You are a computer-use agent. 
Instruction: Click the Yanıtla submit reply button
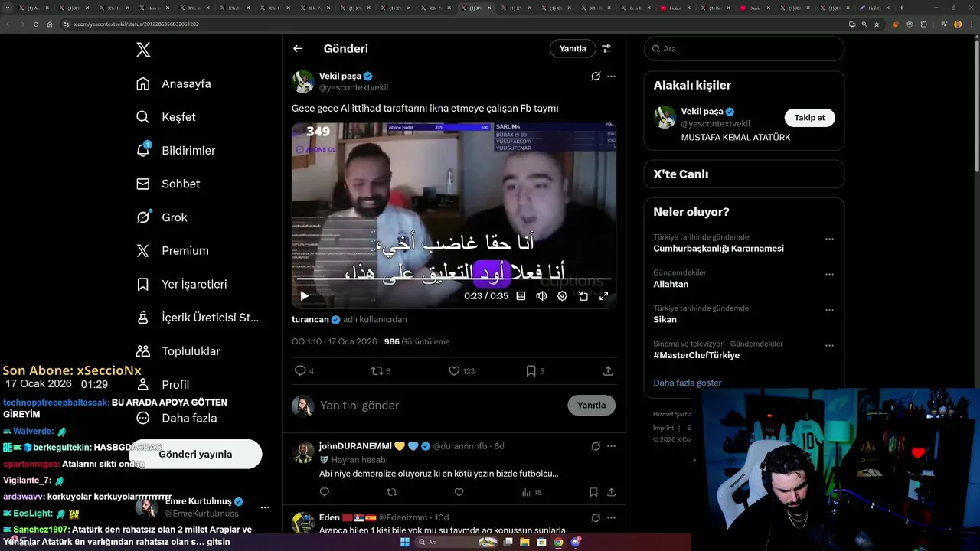591,406
